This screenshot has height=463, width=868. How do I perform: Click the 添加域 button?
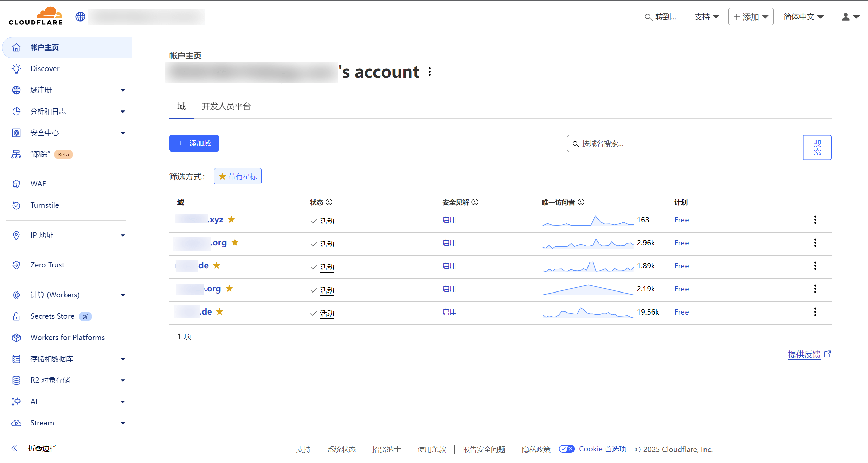click(194, 143)
